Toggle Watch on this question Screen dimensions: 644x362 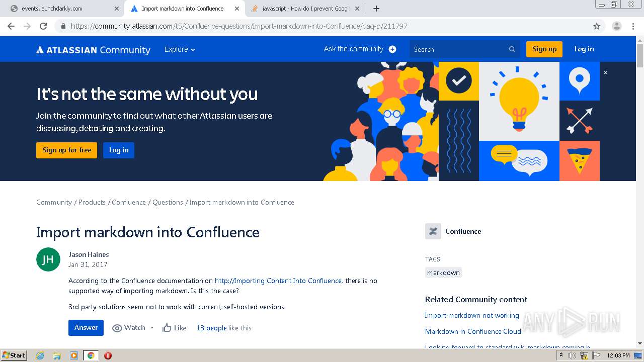(129, 328)
